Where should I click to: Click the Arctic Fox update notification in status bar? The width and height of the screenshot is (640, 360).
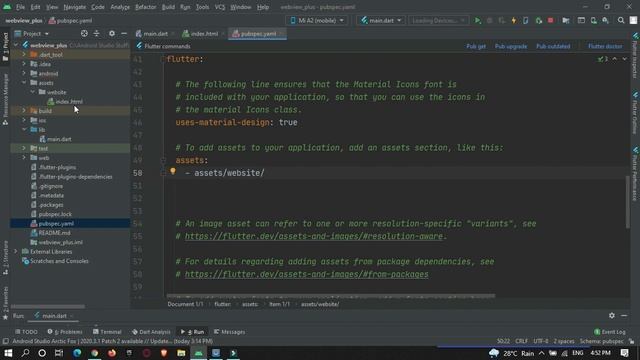(x=113, y=341)
